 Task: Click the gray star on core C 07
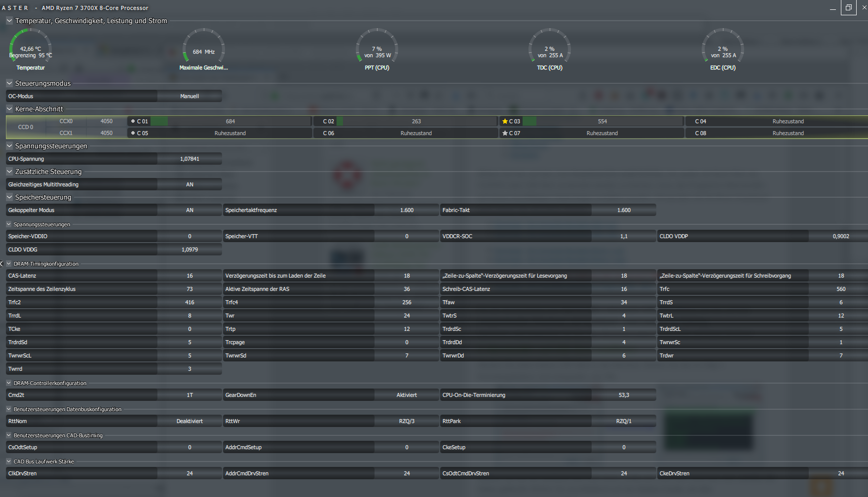pos(505,133)
